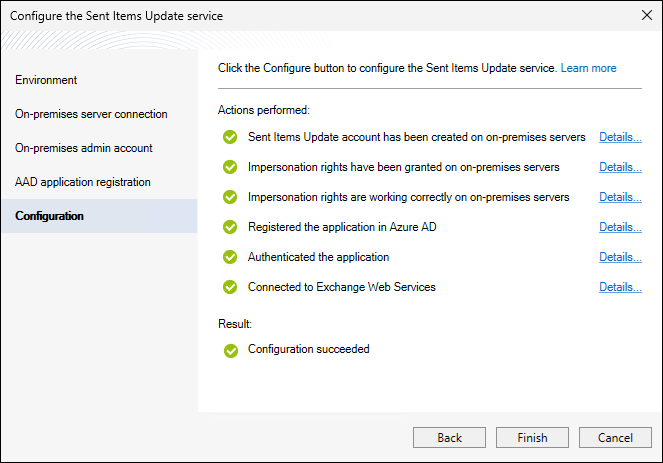Click green checkmark beside Sent Items Update account

(230, 137)
